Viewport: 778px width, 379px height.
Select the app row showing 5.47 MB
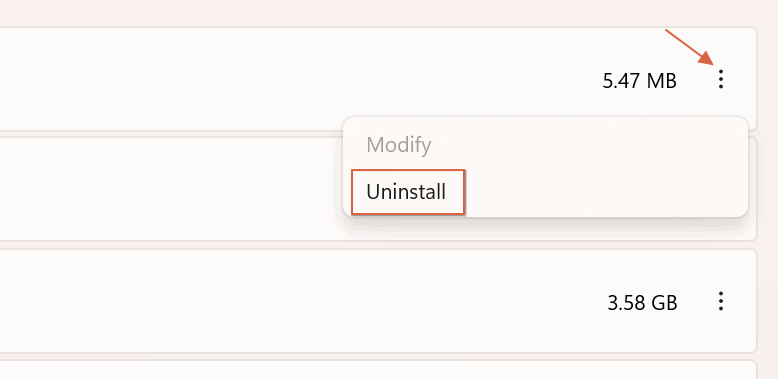[x=378, y=79]
